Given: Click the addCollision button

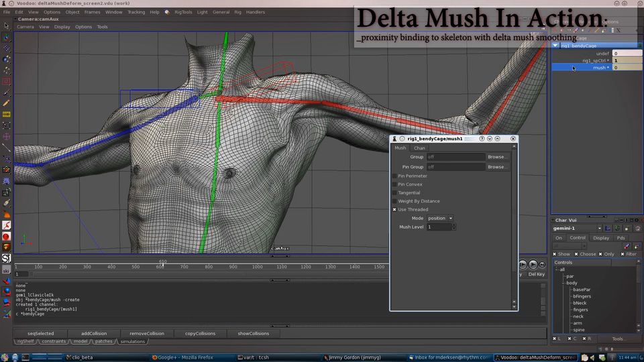Looking at the screenshot, I should coord(94,333).
